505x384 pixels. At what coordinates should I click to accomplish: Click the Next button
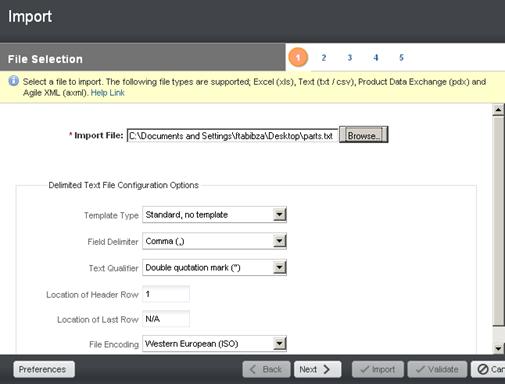tap(317, 369)
